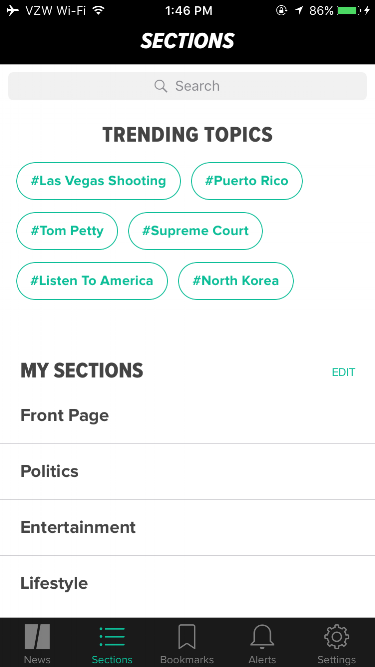Open the Lifestyle section

188,584
